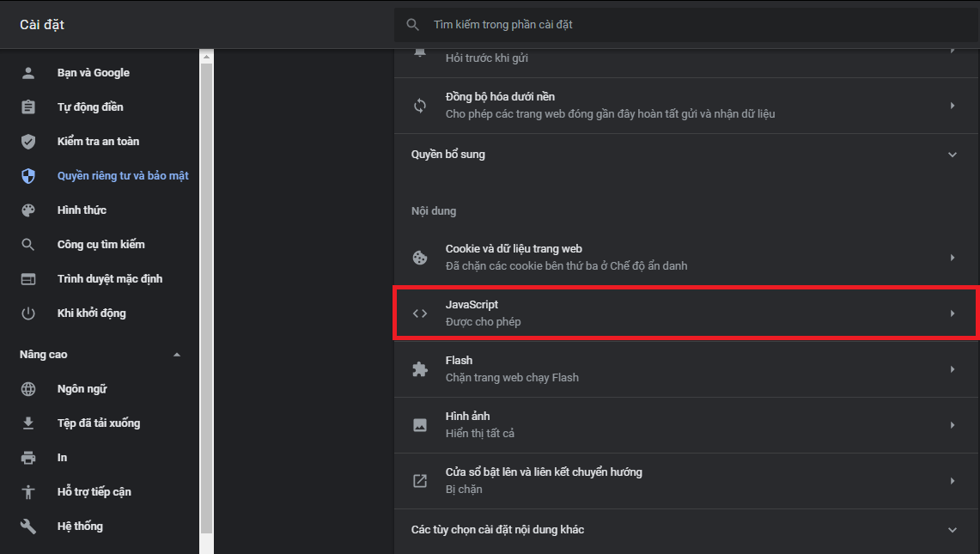Click the cookie icon in content list
Viewport: 980px width, 554px height.
coord(420,258)
